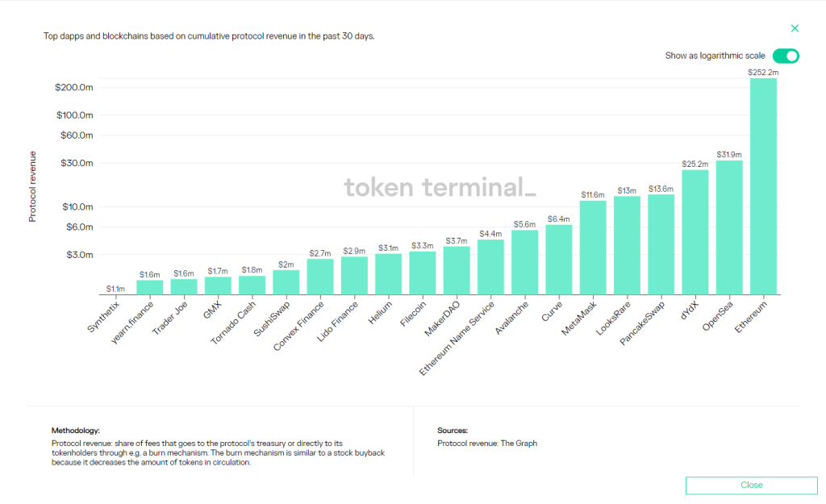Click the Show as logarithmic scale label
The width and height of the screenshot is (826, 504).
tap(715, 56)
